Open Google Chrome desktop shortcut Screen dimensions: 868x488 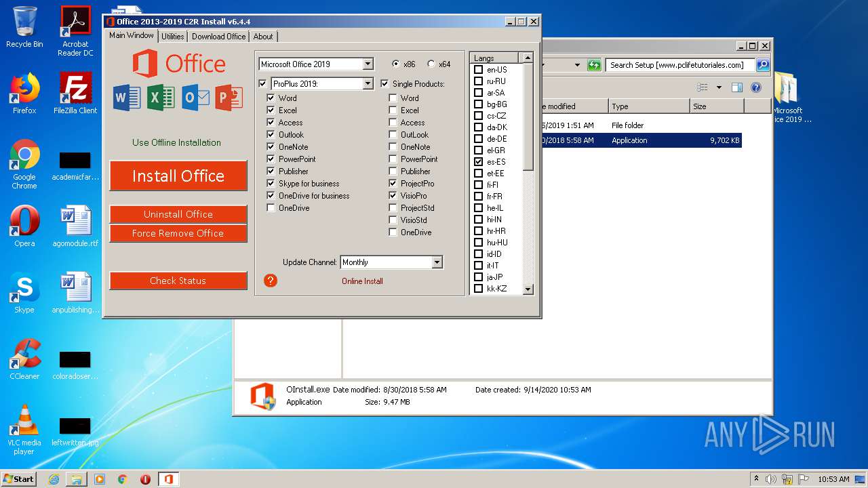coord(24,165)
